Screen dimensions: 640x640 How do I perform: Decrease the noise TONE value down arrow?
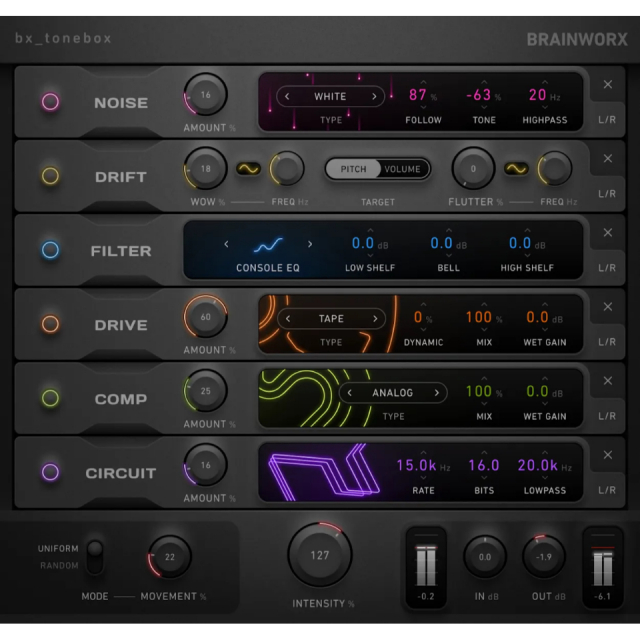484,107
